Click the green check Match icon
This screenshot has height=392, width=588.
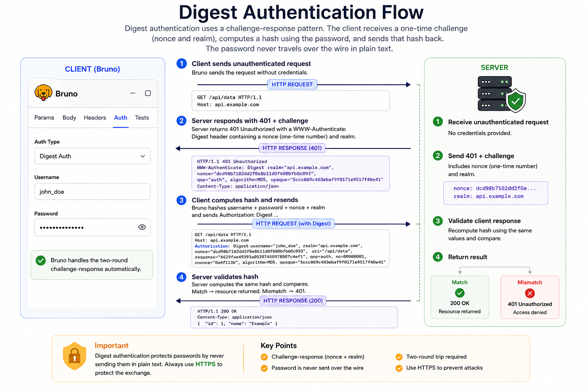click(x=460, y=293)
